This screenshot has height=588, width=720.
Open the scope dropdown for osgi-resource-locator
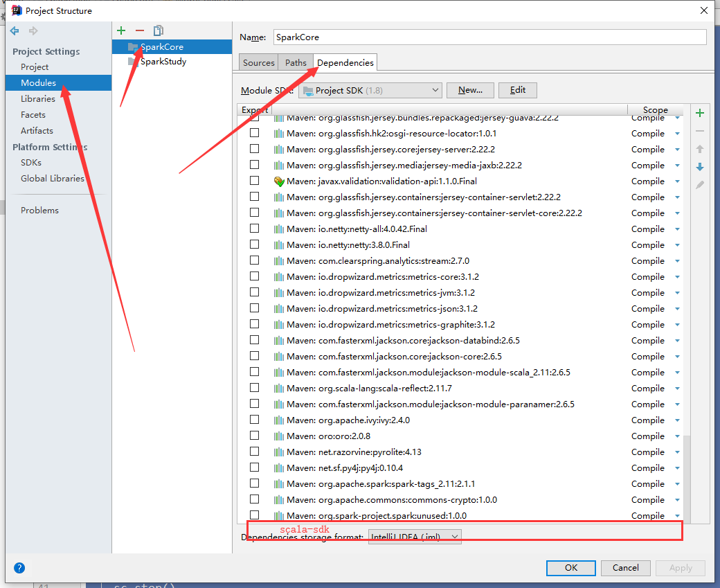click(x=677, y=134)
